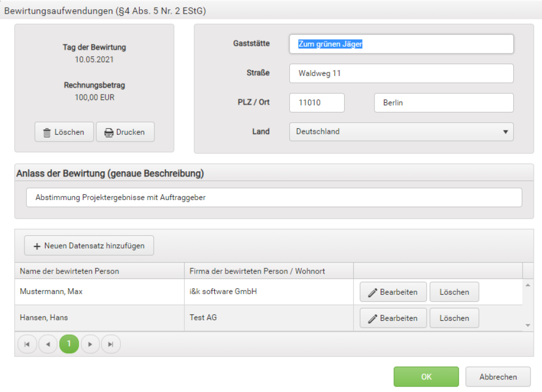Cancel with the Abbrechen button

[x=497, y=377]
